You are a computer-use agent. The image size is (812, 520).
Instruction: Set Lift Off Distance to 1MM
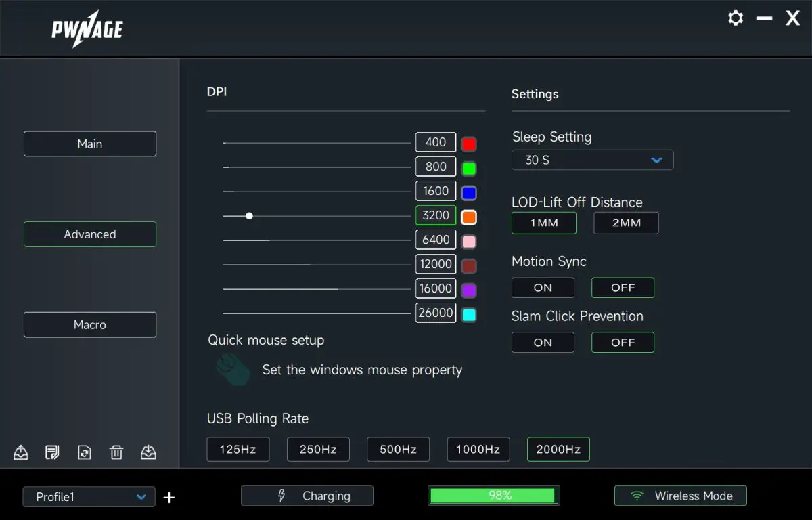(x=544, y=223)
